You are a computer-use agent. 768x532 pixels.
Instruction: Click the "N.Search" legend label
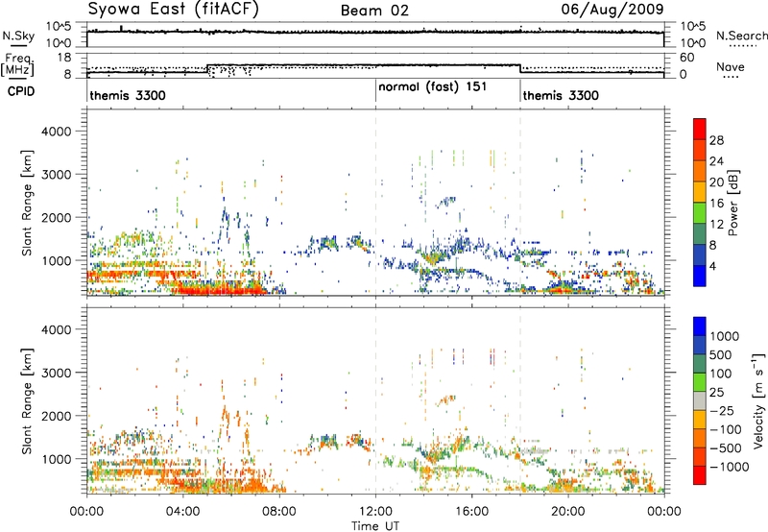point(741,36)
